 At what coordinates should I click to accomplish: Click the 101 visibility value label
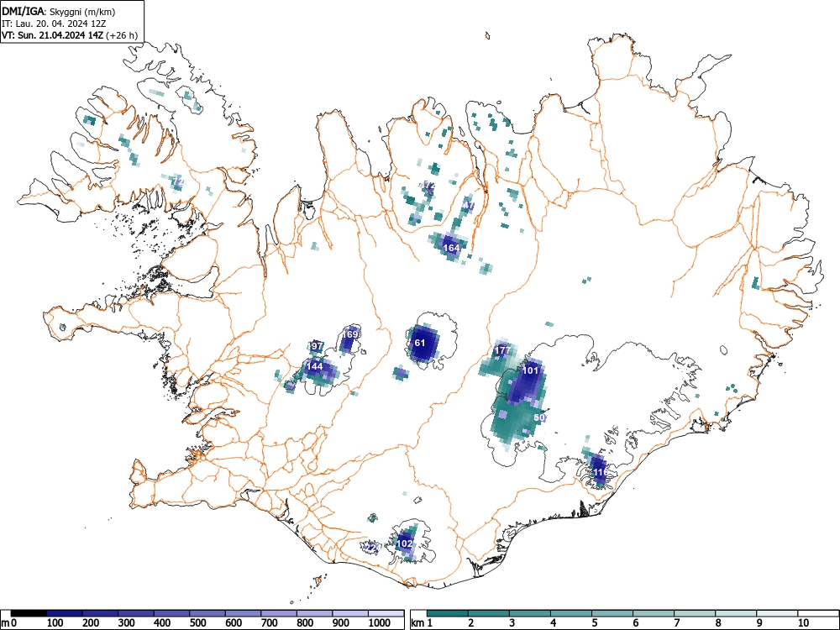tap(530, 370)
